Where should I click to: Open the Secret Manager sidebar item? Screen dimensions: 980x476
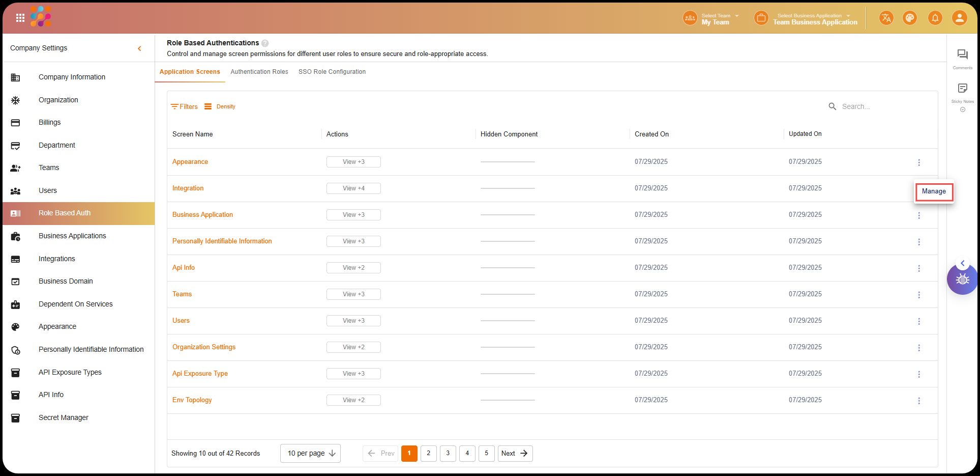(64, 417)
